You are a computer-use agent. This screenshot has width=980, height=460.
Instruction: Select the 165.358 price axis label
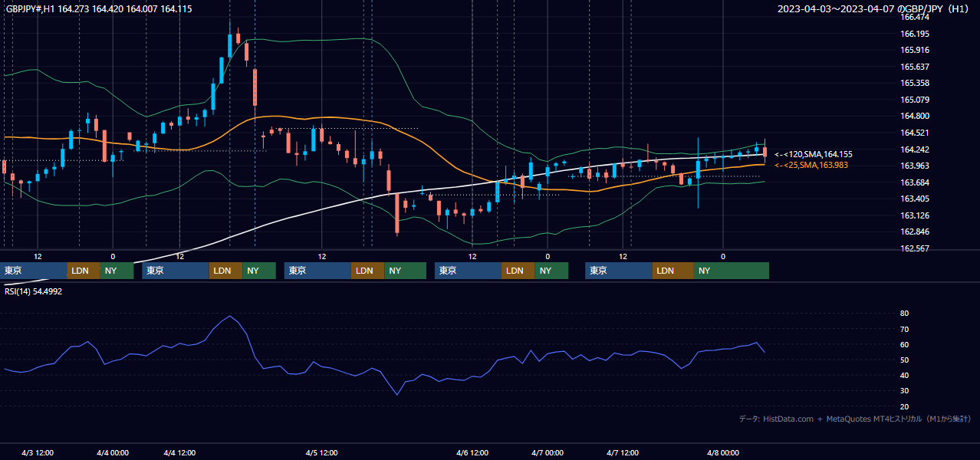[x=915, y=83]
